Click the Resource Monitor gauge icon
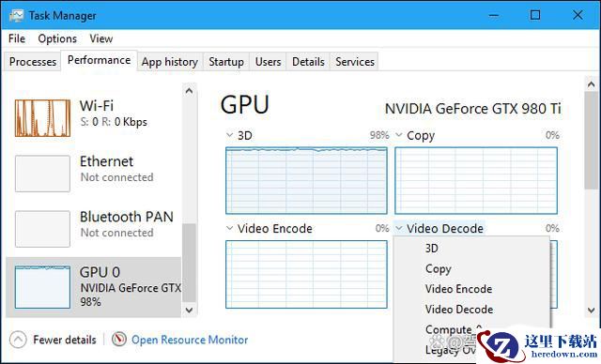Screen dimensions: 601x364 119,339
